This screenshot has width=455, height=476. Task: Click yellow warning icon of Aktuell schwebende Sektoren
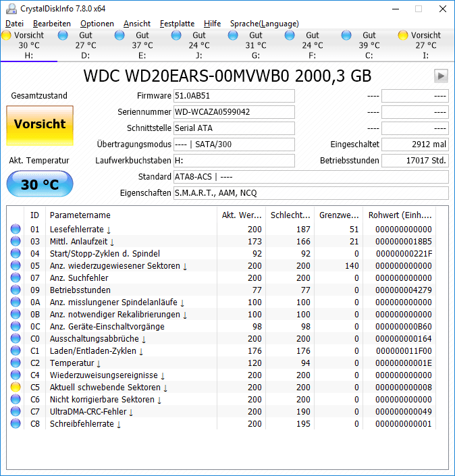pyautogui.click(x=16, y=387)
